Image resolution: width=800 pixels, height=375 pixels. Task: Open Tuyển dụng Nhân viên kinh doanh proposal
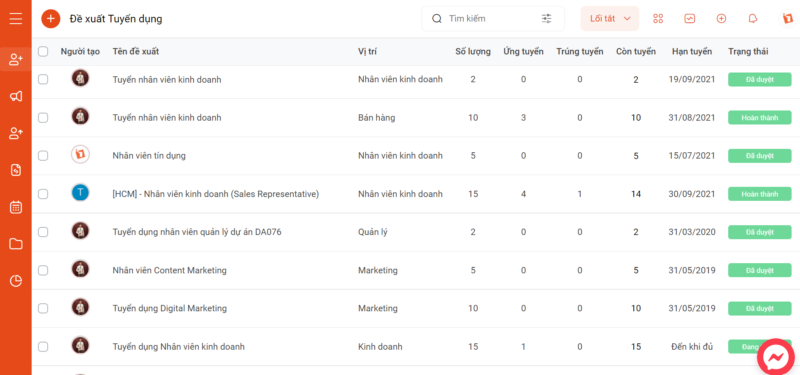(x=179, y=347)
